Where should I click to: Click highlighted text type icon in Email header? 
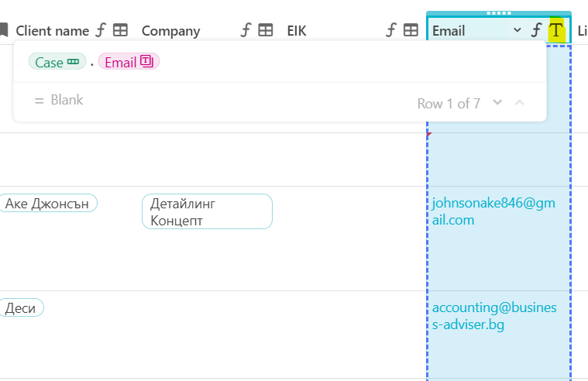(555, 30)
